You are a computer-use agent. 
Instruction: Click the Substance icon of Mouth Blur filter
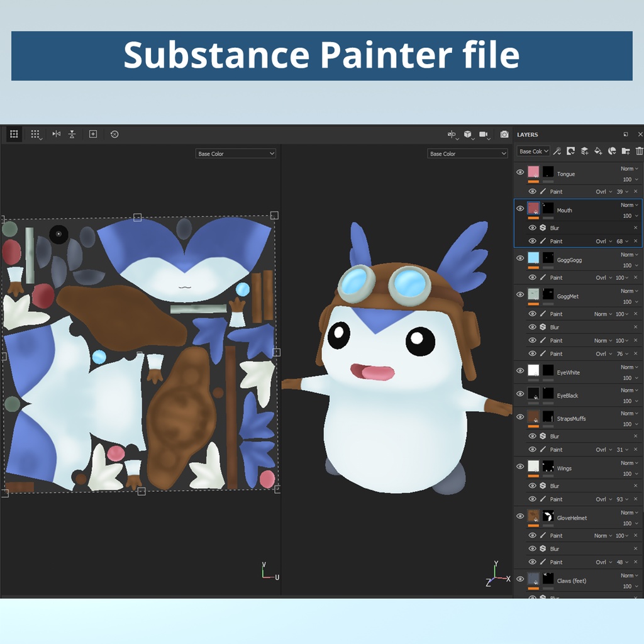543,228
